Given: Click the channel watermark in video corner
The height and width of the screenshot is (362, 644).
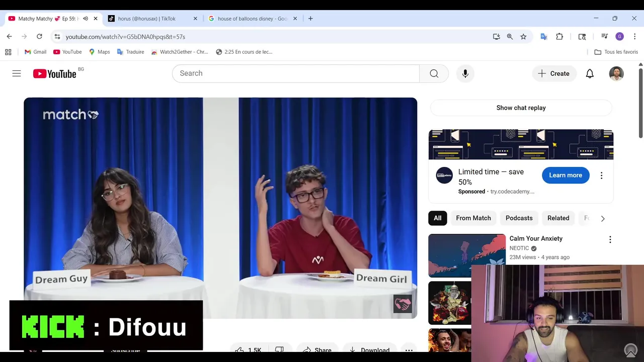Looking at the screenshot, I should tap(403, 304).
